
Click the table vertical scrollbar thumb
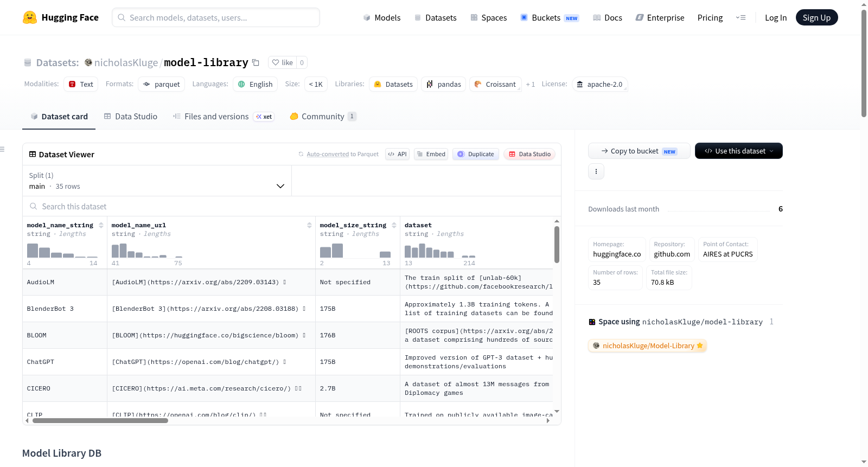(557, 245)
